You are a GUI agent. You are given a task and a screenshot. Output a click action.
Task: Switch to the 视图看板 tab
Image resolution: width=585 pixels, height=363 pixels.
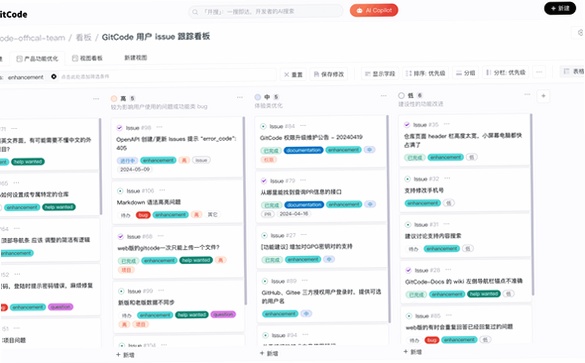click(x=87, y=58)
